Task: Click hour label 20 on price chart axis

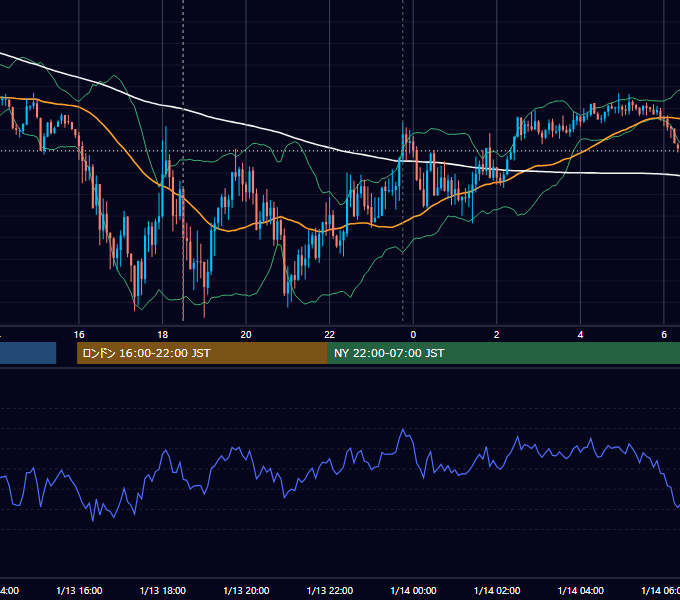Action: click(x=246, y=335)
